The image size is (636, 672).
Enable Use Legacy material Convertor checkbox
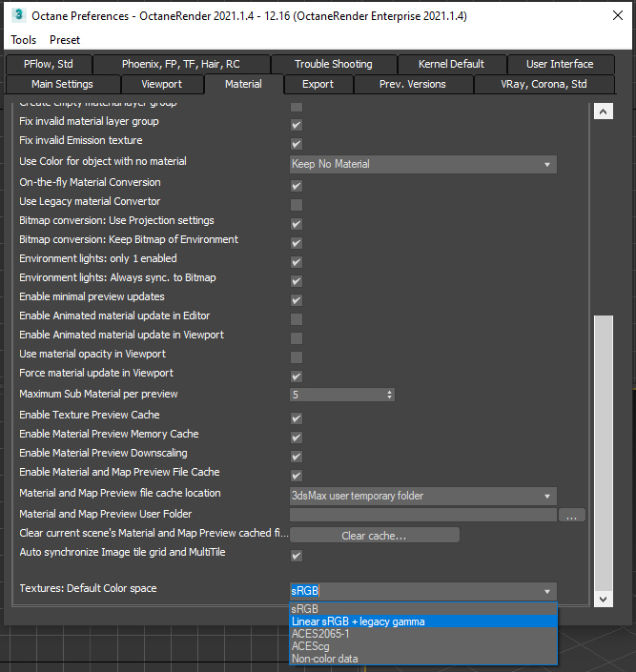click(297, 205)
